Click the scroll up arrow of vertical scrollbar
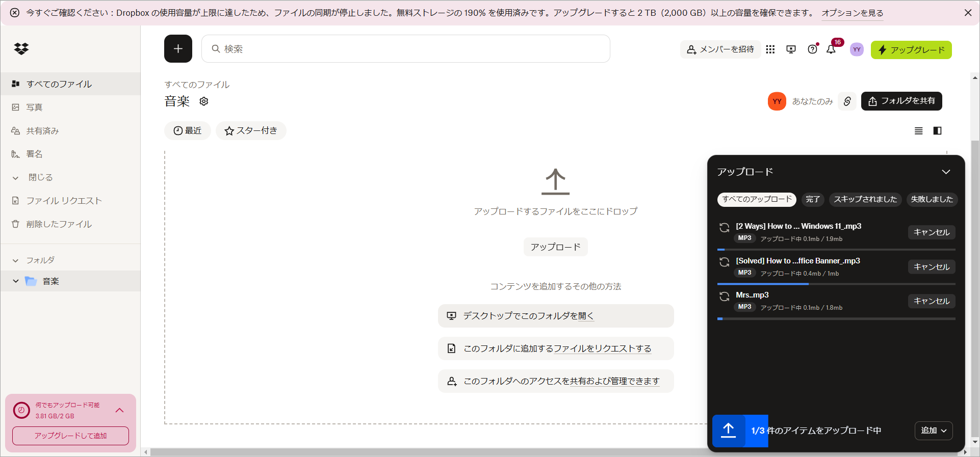Screen dimensions: 980x457 975,78
